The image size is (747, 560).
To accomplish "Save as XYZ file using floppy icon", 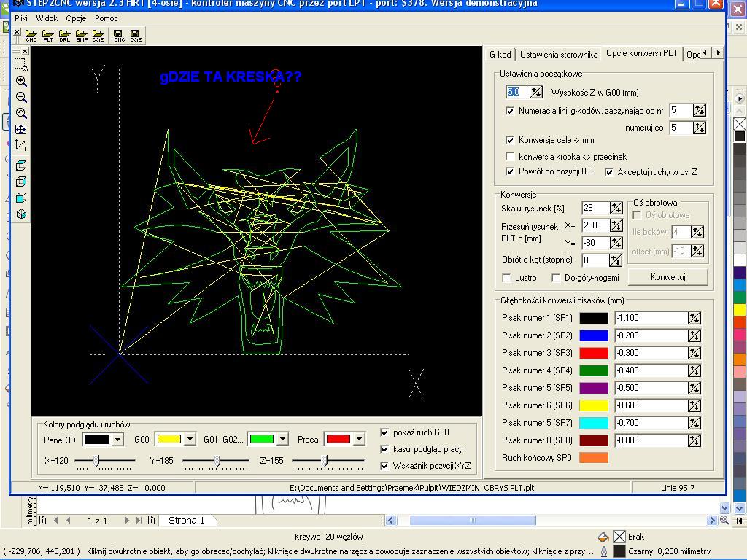I will [136, 35].
